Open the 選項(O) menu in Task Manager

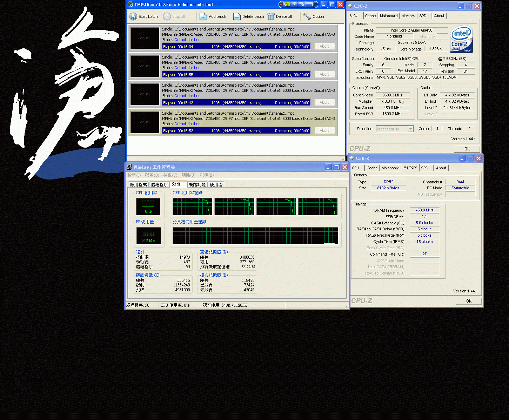tap(152, 175)
